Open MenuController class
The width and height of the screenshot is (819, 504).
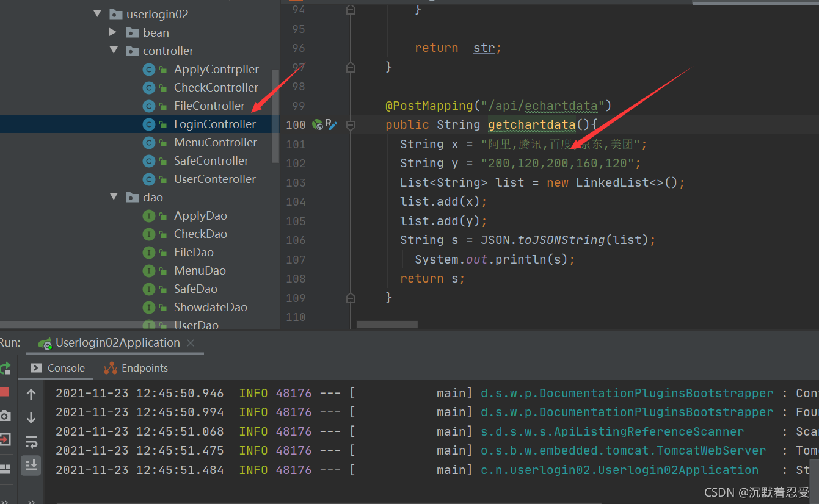pos(216,142)
